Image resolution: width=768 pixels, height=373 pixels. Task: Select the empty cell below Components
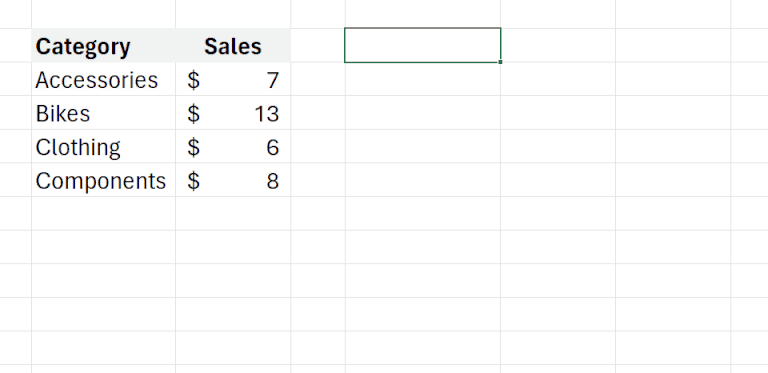point(103,213)
